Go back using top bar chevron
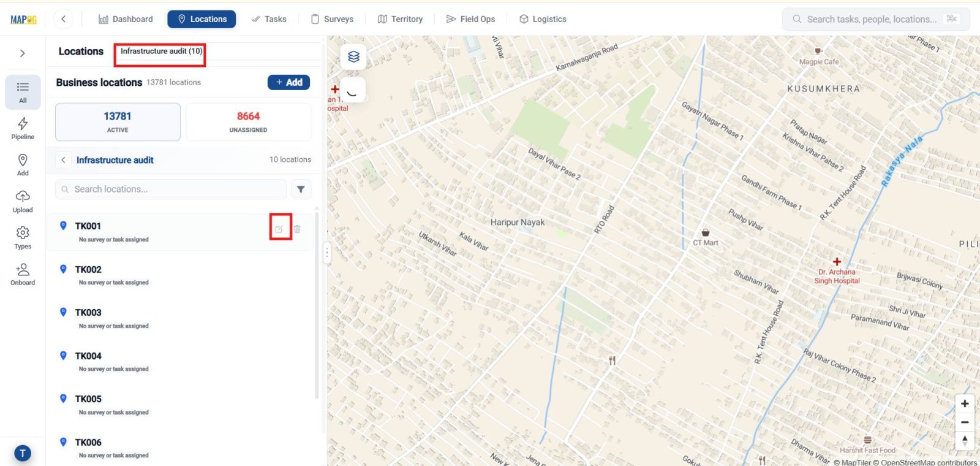 63,19
